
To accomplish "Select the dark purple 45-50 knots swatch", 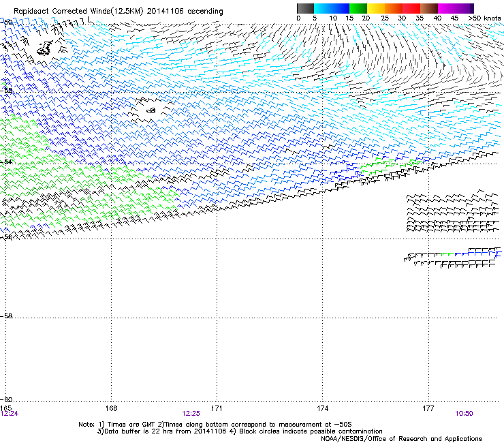I will tap(464, 8).
